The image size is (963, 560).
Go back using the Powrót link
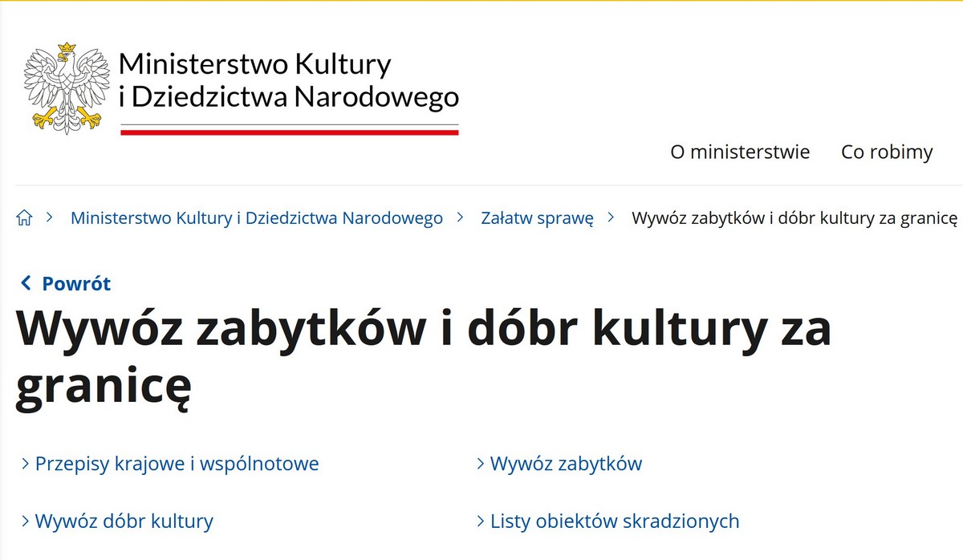coord(75,283)
